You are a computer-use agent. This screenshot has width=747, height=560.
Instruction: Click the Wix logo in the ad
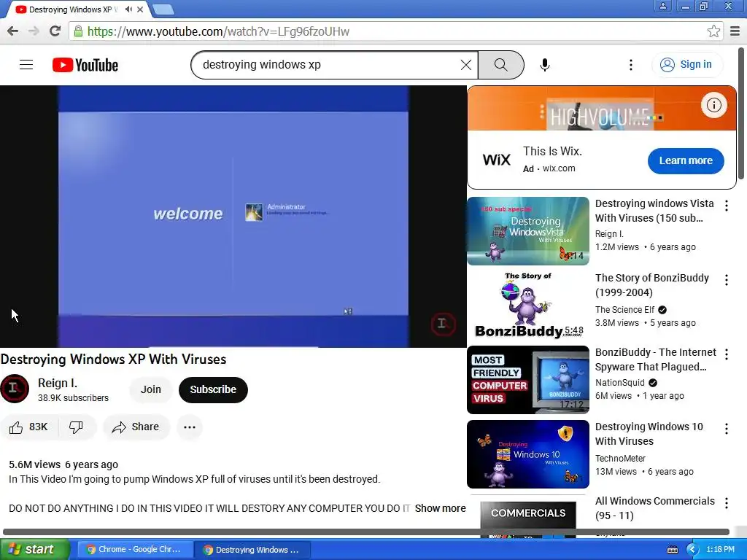[496, 160]
